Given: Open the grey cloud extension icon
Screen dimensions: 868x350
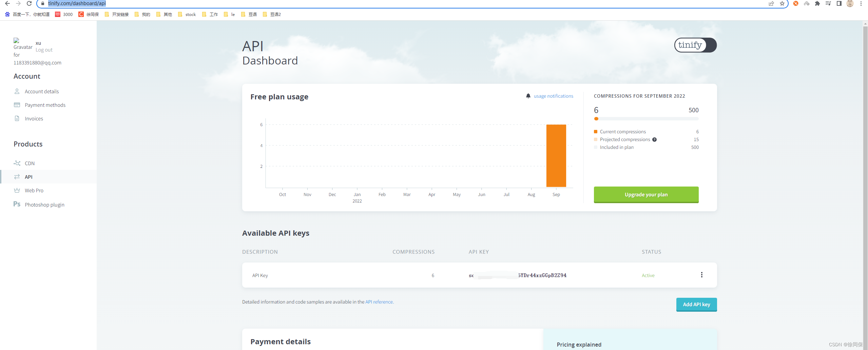Looking at the screenshot, I should click(x=807, y=3).
